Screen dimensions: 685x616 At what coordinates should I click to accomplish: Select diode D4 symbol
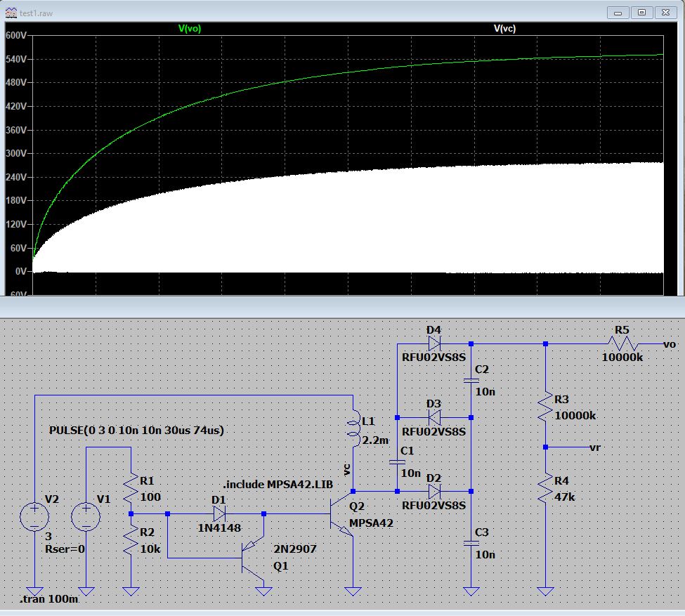tap(434, 344)
